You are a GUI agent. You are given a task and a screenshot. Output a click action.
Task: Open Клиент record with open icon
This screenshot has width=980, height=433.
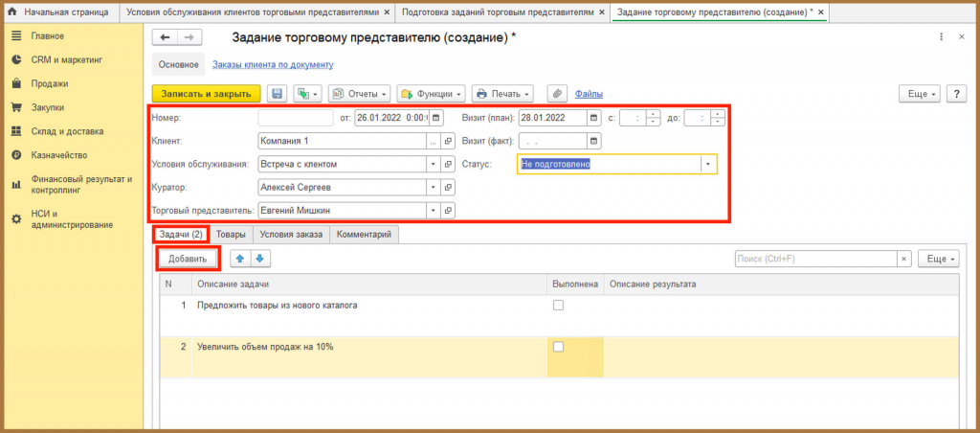(x=448, y=142)
